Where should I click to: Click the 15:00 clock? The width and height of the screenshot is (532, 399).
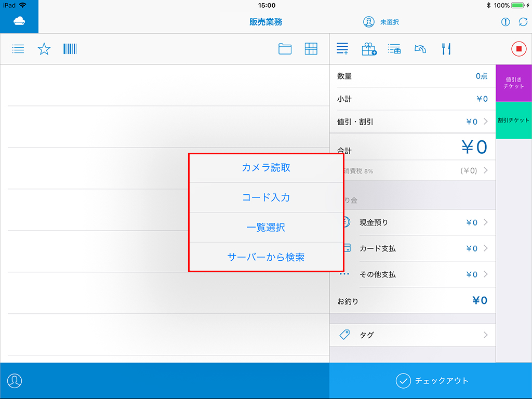pyautogui.click(x=267, y=5)
